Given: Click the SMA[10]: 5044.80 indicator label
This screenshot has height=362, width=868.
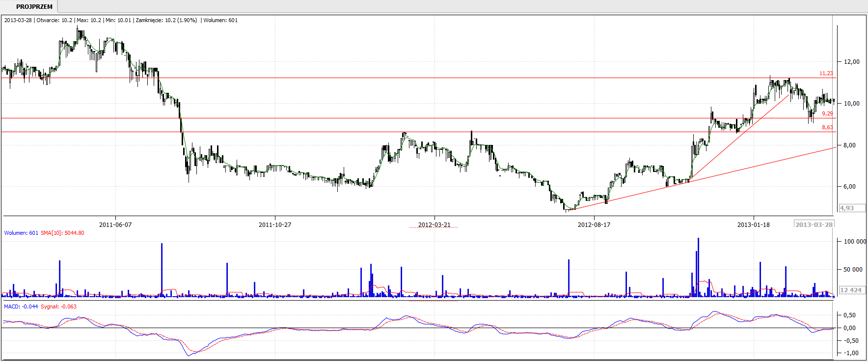Looking at the screenshot, I should (62, 233).
